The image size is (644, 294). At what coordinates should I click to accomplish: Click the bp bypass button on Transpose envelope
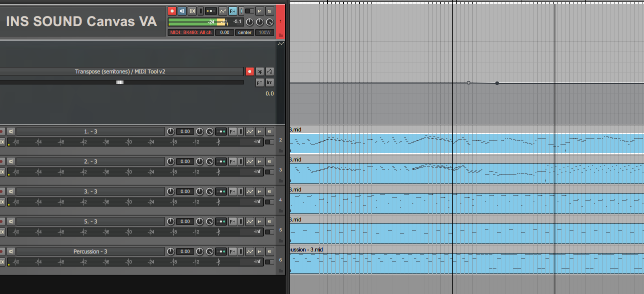(x=260, y=71)
